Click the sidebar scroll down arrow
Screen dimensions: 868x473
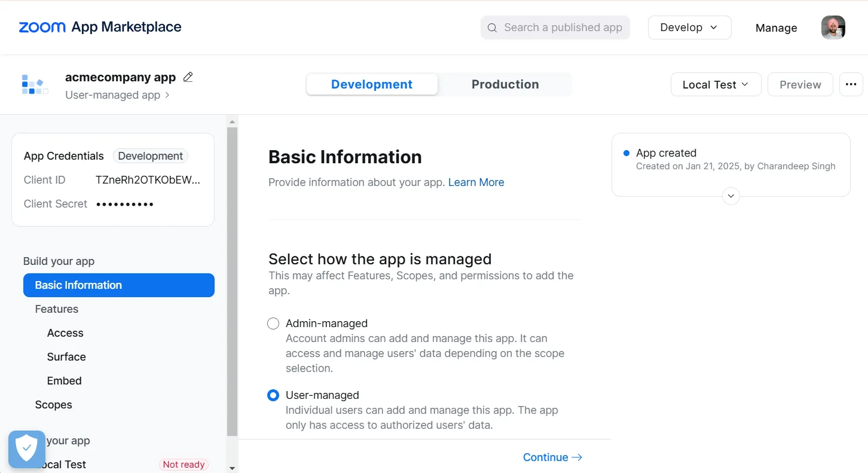232,468
